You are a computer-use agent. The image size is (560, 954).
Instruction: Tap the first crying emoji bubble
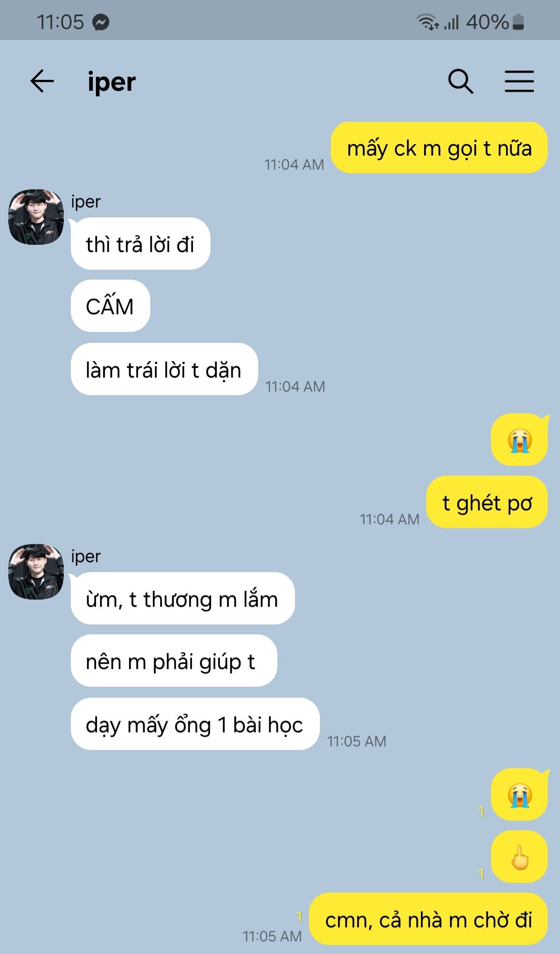coord(520,440)
